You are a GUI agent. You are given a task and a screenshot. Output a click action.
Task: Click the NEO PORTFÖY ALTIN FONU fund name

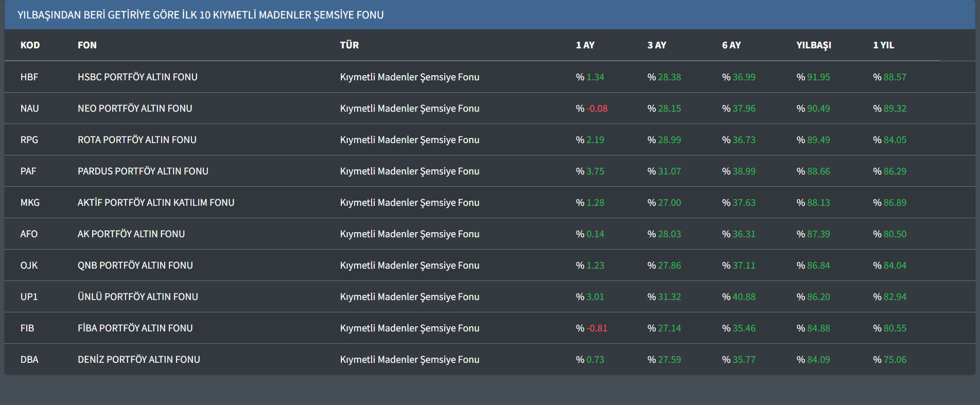[x=135, y=109]
